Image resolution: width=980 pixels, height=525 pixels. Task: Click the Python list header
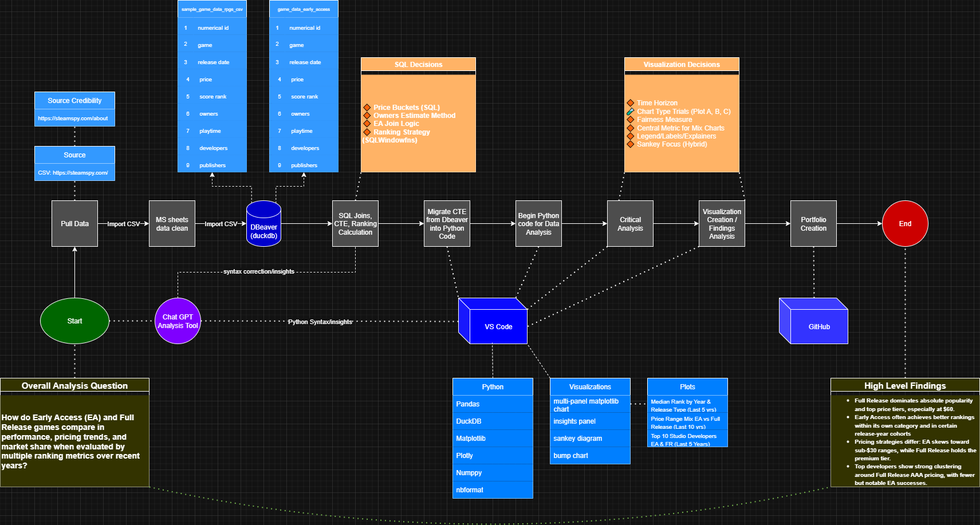493,387
